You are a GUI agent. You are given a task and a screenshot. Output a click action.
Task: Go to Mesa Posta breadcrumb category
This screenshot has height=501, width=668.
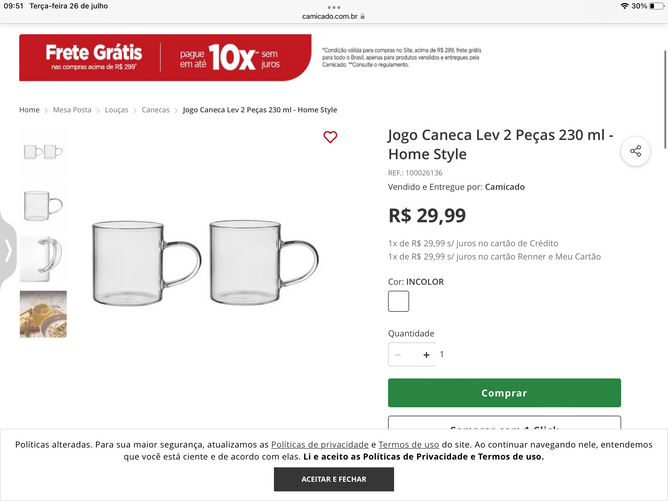click(x=72, y=110)
